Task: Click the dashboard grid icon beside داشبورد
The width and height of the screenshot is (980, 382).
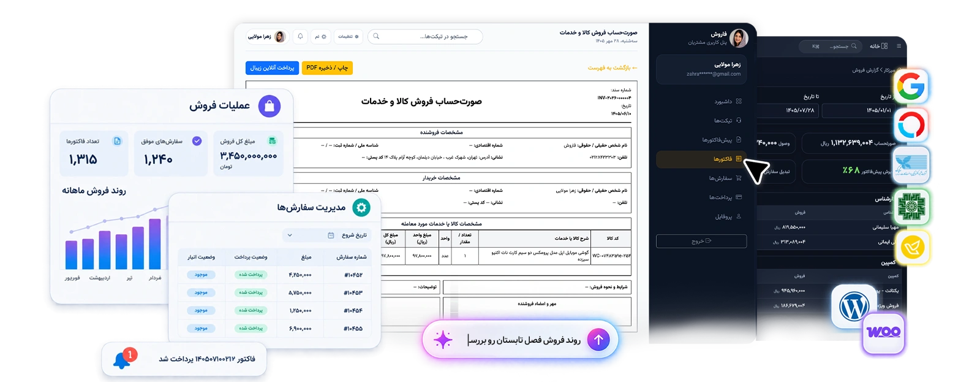Action: point(739,101)
